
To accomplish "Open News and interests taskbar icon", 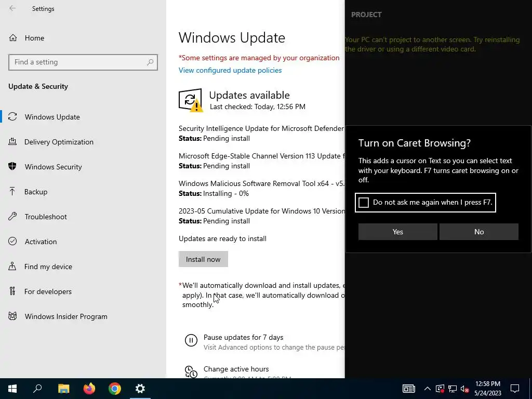I will tap(409, 389).
